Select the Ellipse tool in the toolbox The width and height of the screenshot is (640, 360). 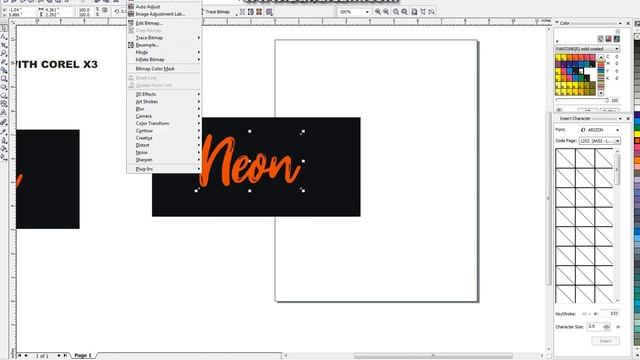coord(4,87)
